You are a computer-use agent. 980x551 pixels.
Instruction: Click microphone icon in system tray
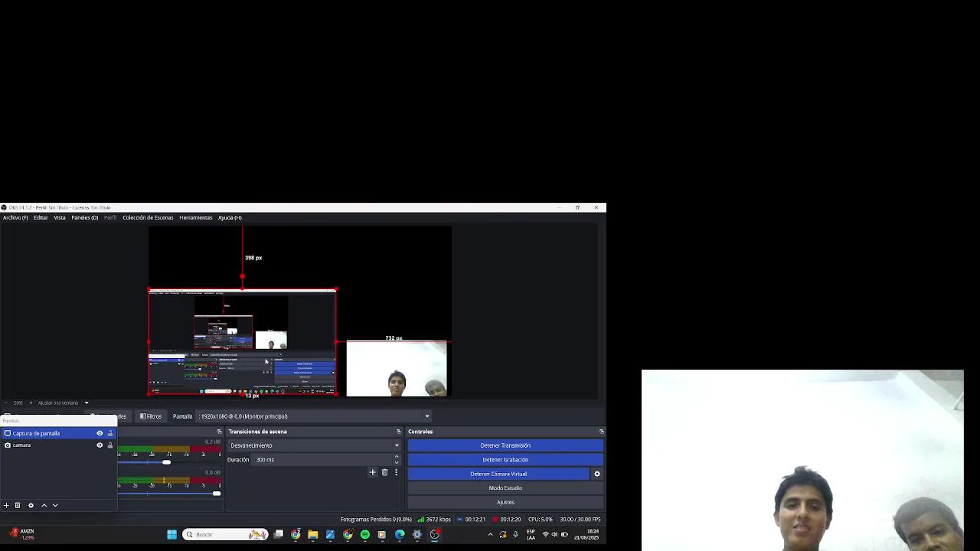pos(515,534)
